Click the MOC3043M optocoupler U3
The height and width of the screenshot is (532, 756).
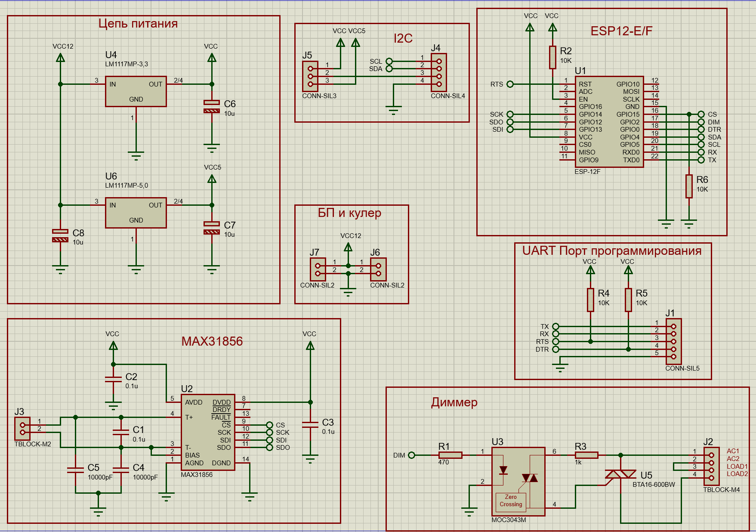(x=518, y=481)
